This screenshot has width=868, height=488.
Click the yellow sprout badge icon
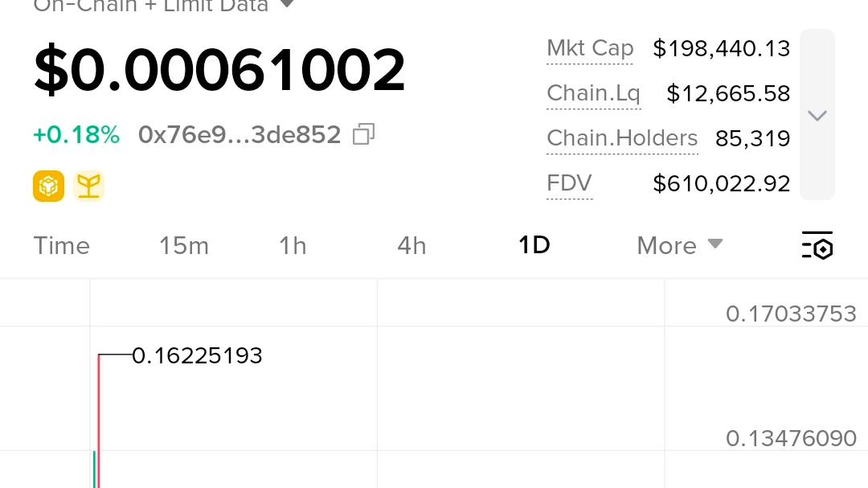point(88,186)
